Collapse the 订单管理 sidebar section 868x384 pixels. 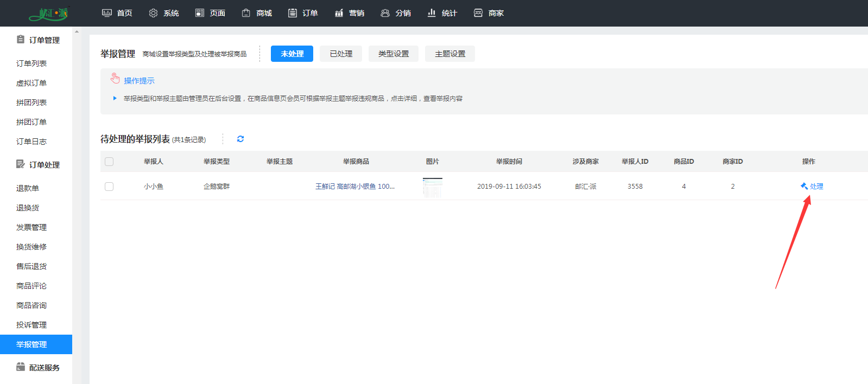38,40
